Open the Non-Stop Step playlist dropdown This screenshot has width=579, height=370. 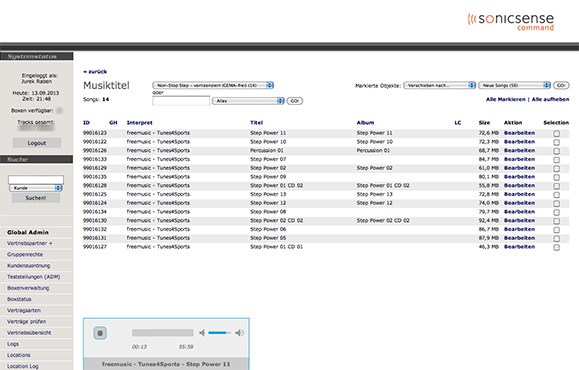[213, 85]
